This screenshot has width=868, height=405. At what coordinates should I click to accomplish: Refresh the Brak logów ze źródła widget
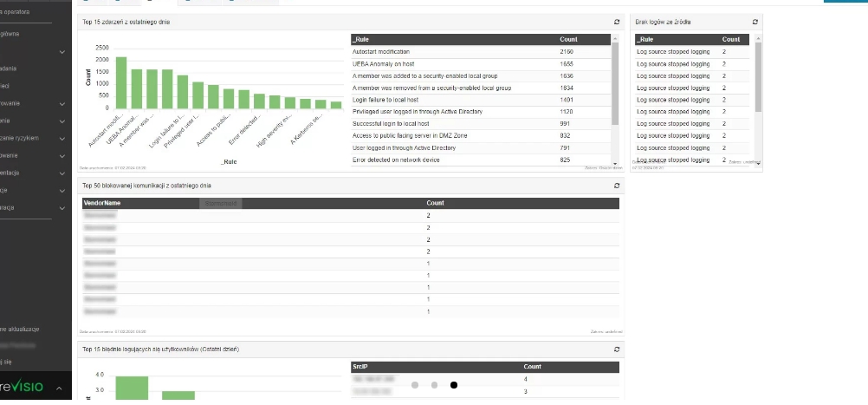coord(755,22)
